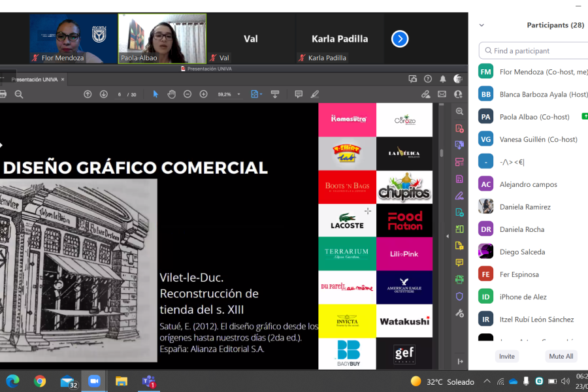Show hidden system tray icons chevron
This screenshot has width=588, height=392.
pos(487,382)
